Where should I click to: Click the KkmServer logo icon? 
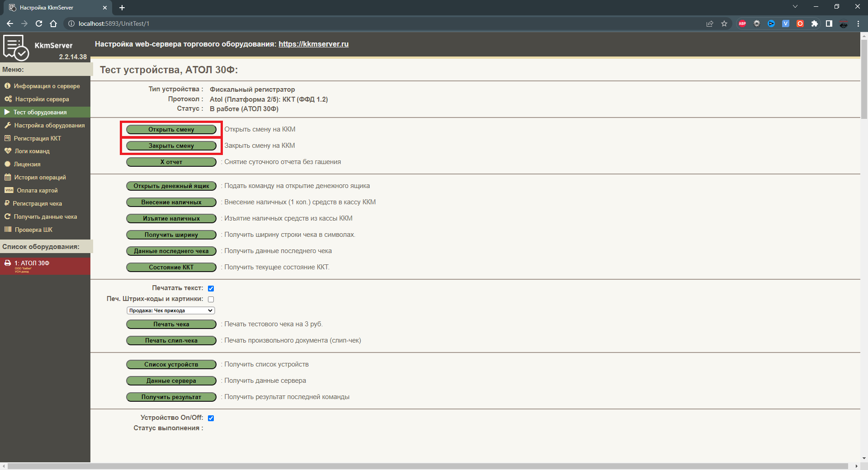click(x=16, y=48)
